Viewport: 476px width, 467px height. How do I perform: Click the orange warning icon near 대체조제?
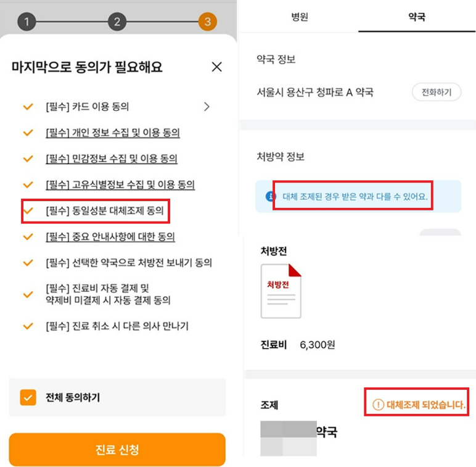tap(379, 405)
